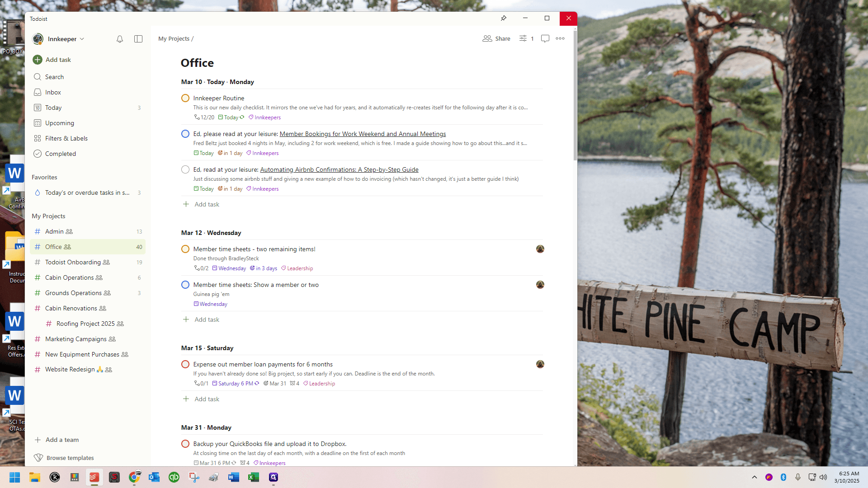
Task: Open Outlook from the taskbar
Action: [154, 477]
